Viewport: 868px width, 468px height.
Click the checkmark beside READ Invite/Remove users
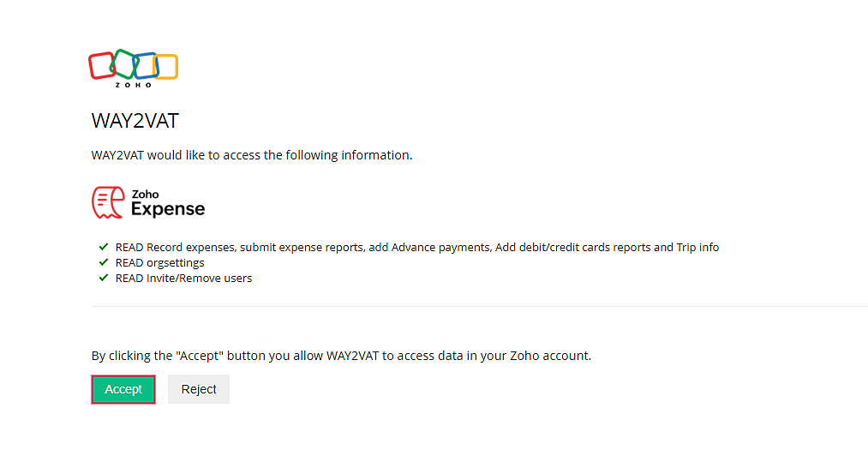(x=104, y=278)
